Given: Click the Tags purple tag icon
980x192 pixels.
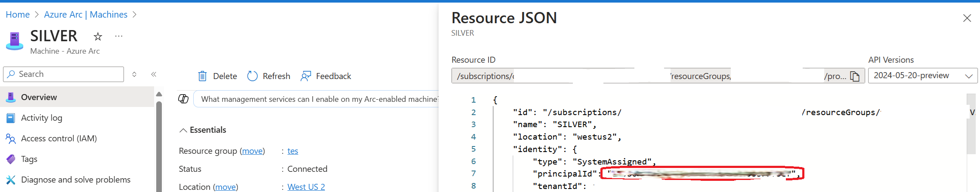Looking at the screenshot, I should click(11, 159).
